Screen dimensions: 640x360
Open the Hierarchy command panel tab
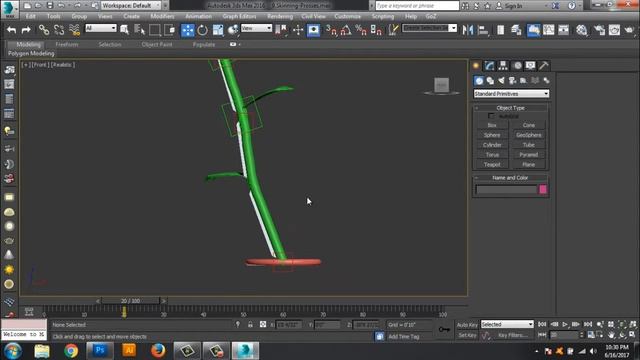(503, 66)
